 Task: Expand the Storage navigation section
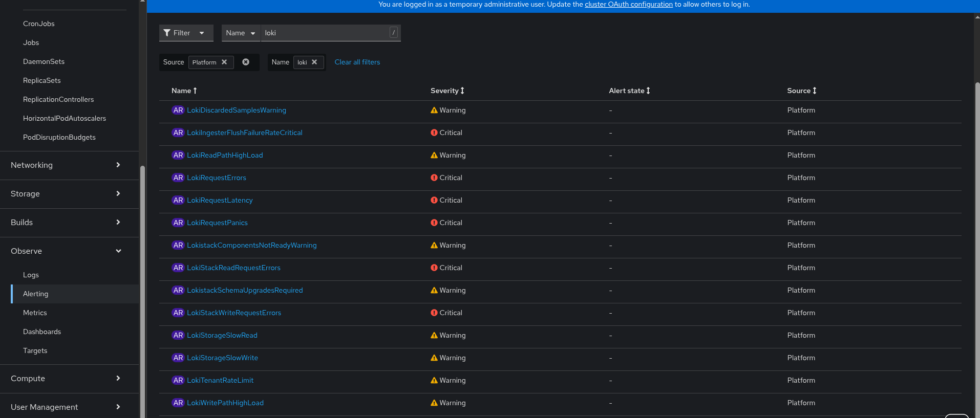pyautogui.click(x=69, y=194)
